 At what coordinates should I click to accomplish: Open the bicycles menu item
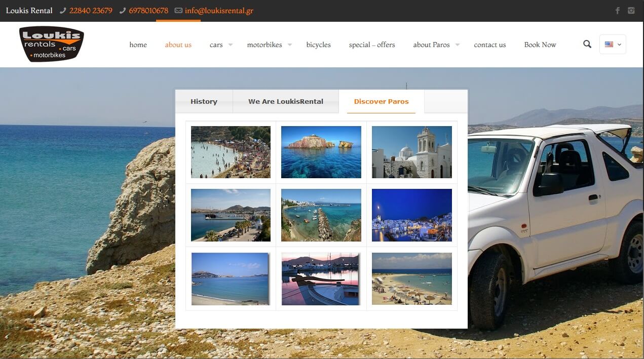point(319,45)
